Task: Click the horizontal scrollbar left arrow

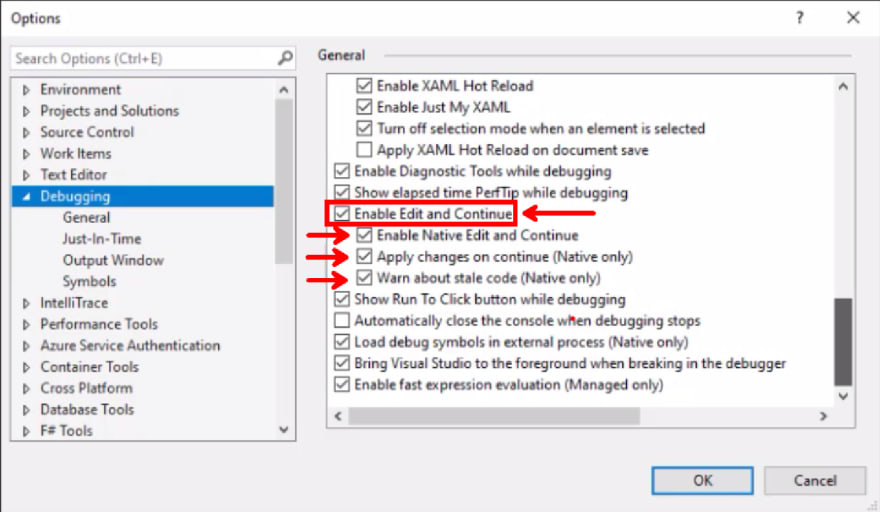Action: click(338, 417)
